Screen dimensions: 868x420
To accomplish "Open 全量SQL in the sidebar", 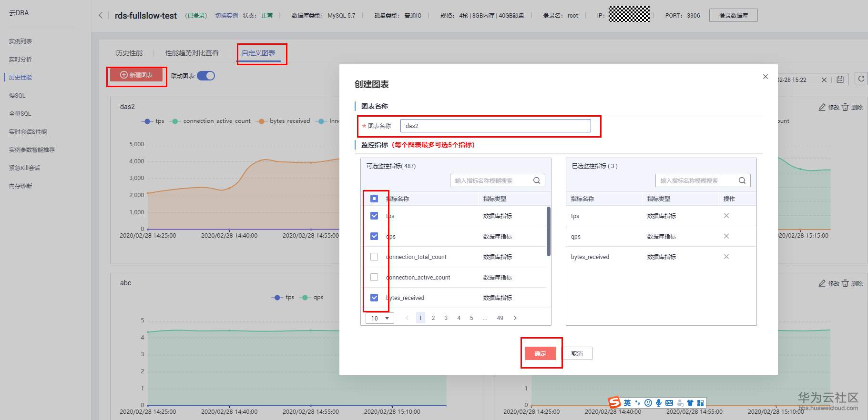I will [20, 114].
